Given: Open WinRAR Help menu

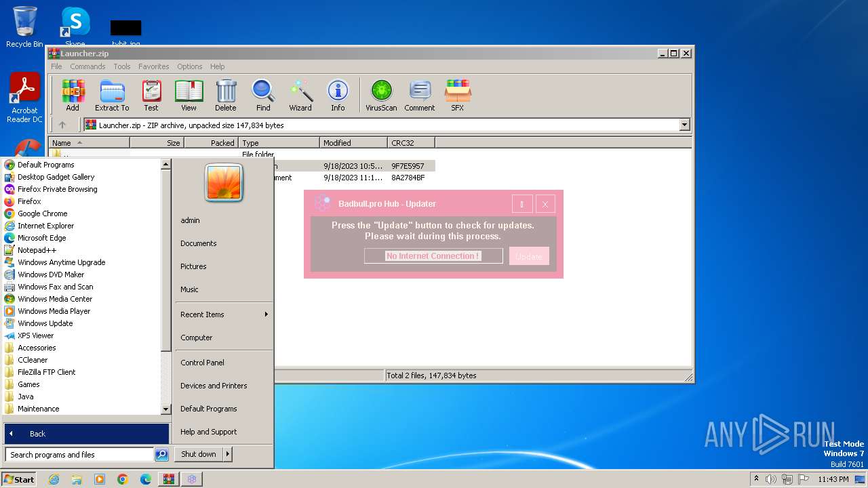Looking at the screenshot, I should (217, 66).
